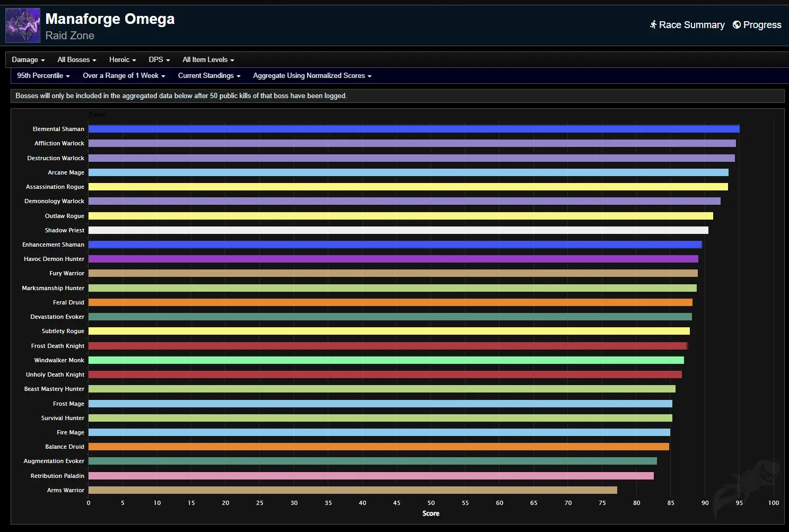
Task: Click the Affliction Warlock score bar
Action: click(x=412, y=143)
